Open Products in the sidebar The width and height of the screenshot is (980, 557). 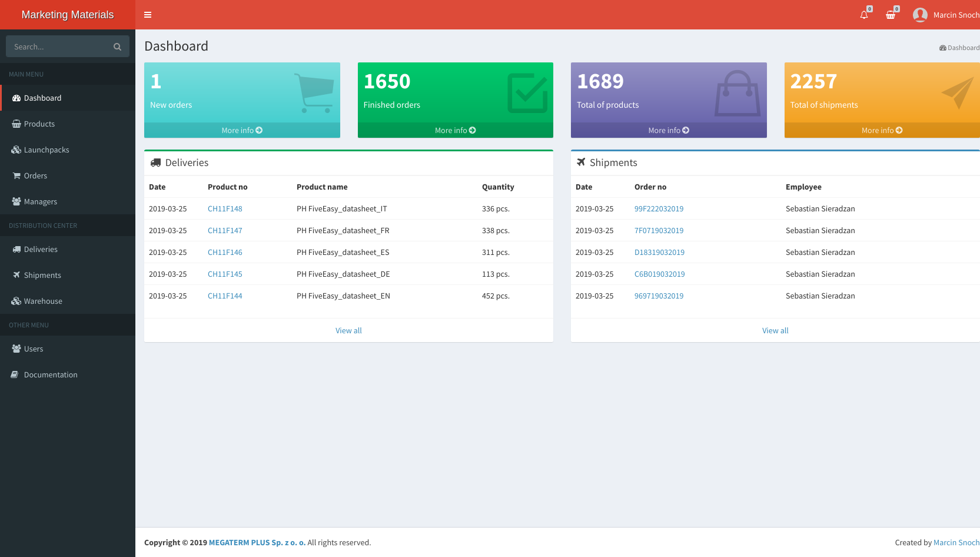coord(39,124)
